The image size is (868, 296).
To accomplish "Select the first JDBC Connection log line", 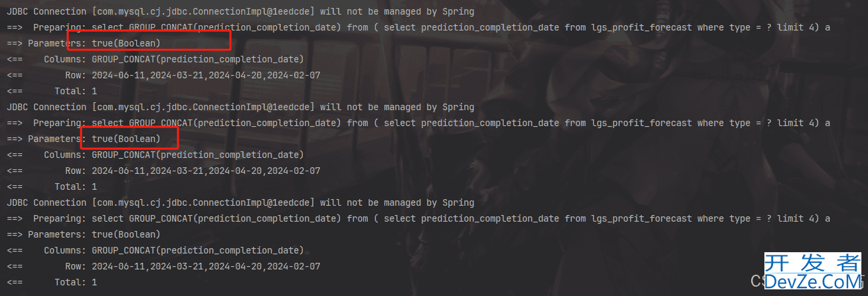I will (240, 11).
